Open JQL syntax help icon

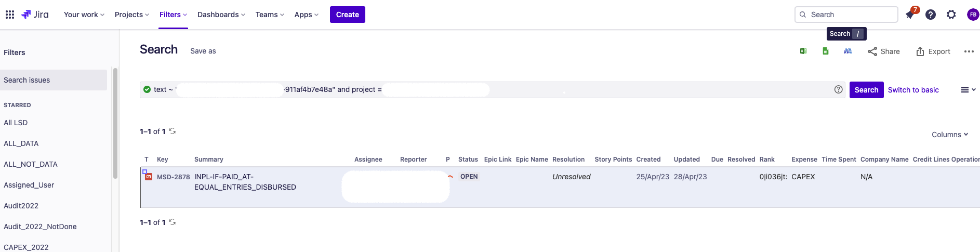pyautogui.click(x=839, y=89)
